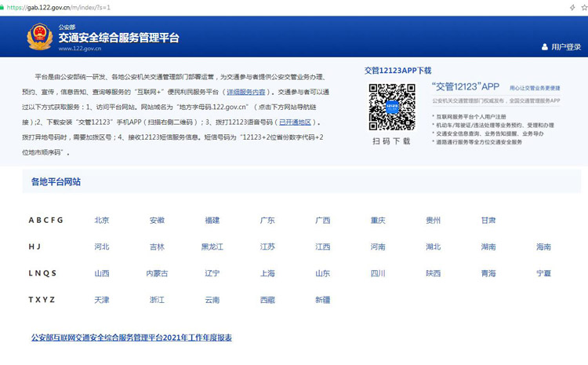Open 宁夏 regional site
588x365 pixels.
[543, 274]
